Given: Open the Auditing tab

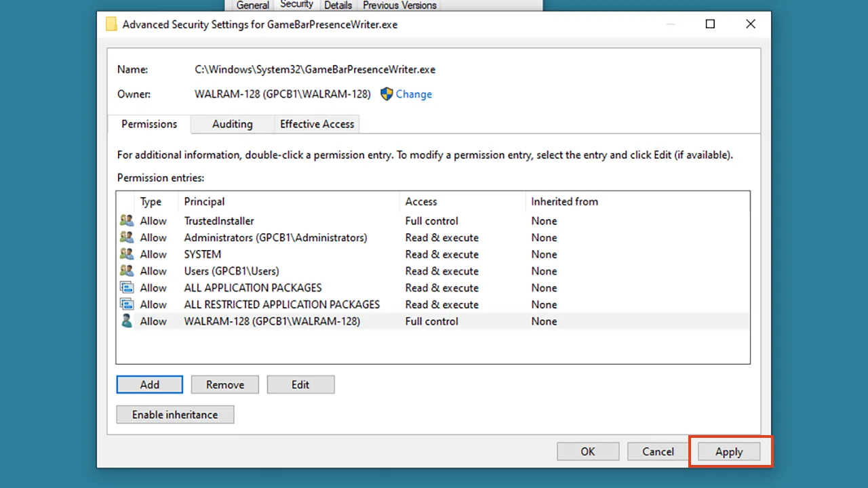Looking at the screenshot, I should (x=233, y=124).
